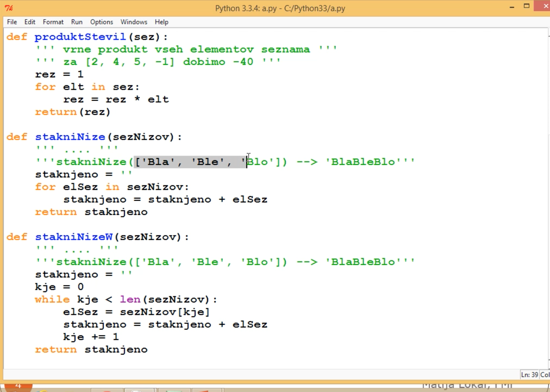Click the orange circle with number 4

point(18,386)
